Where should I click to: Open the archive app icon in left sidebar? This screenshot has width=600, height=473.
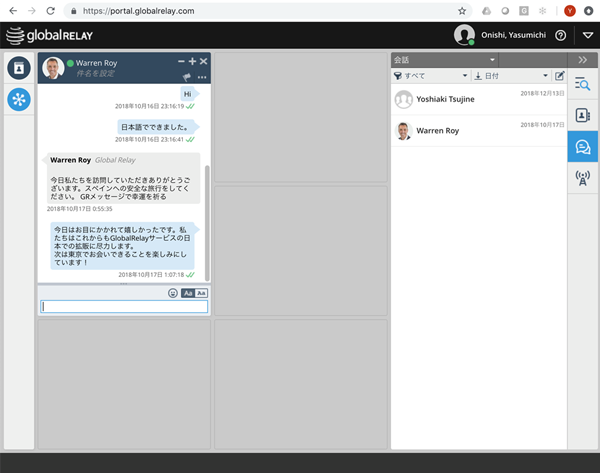coord(19,68)
